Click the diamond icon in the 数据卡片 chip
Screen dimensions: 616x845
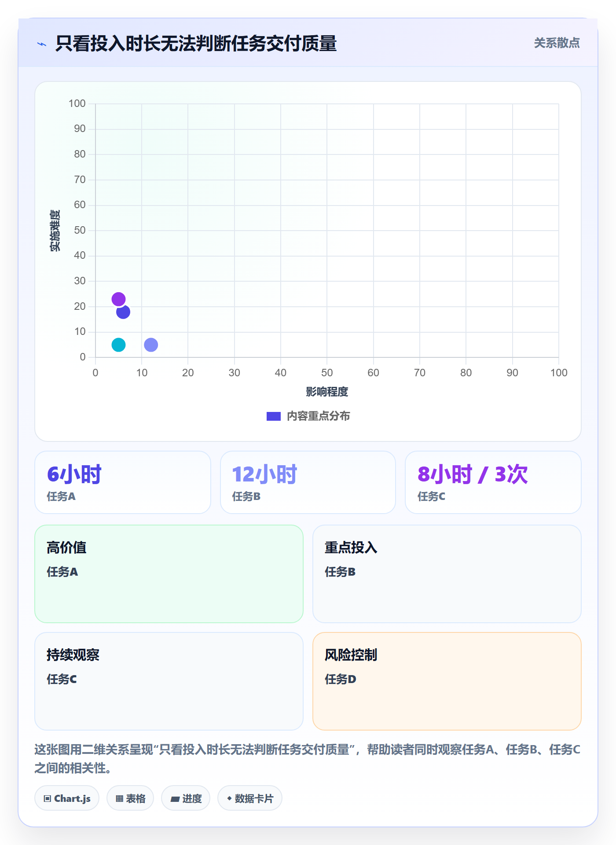(x=229, y=798)
